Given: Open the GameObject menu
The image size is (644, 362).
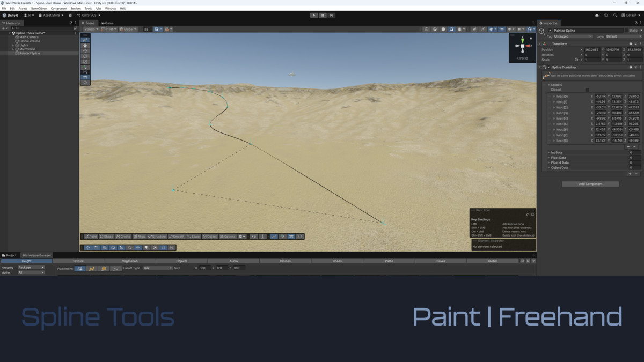Looking at the screenshot, I should point(39,9).
